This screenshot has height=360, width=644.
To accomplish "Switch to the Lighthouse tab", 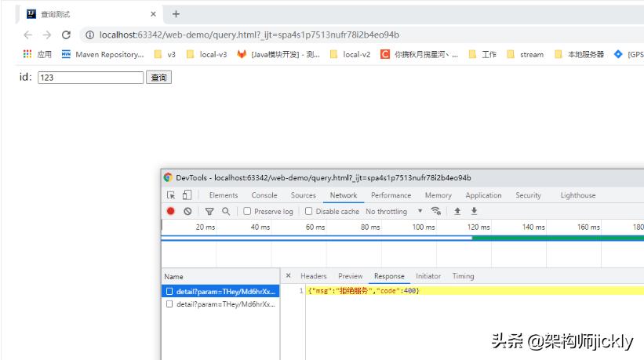I will 578,195.
